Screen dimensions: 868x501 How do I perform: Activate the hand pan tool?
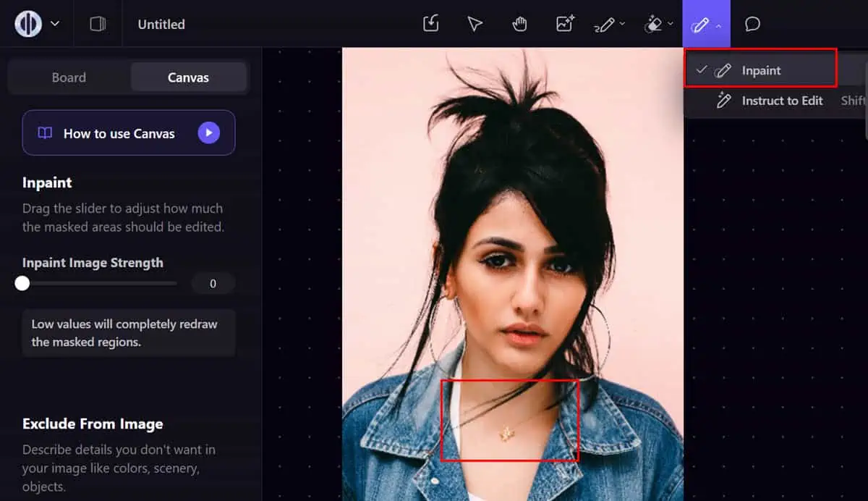(x=519, y=24)
